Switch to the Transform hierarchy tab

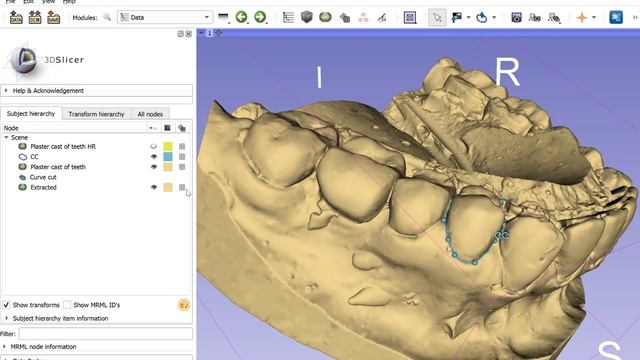pos(96,114)
